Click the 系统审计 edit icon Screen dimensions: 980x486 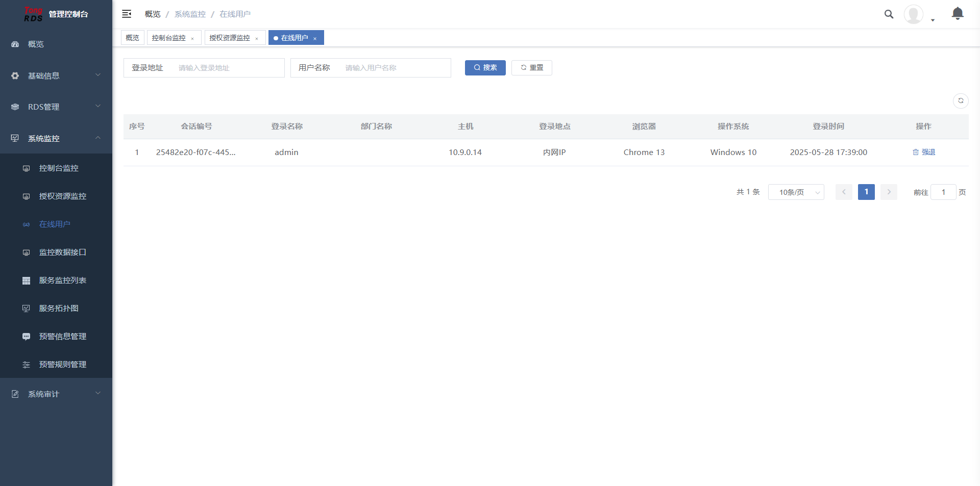(15, 394)
